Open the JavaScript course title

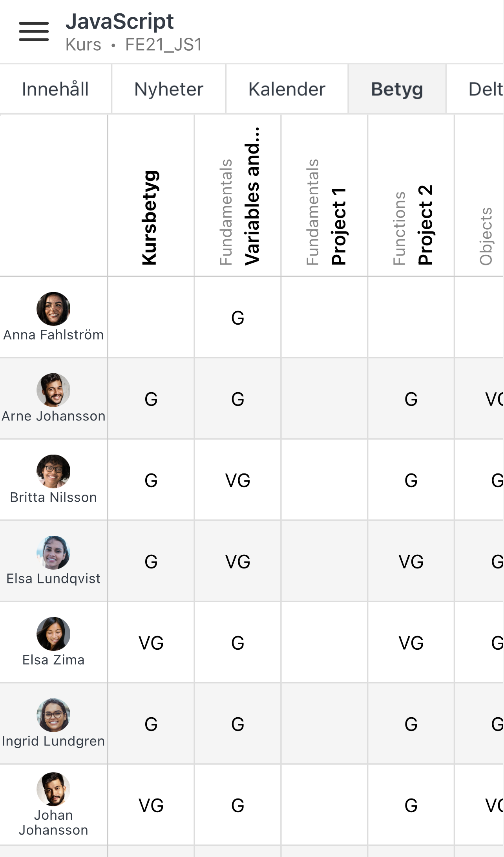(x=119, y=22)
